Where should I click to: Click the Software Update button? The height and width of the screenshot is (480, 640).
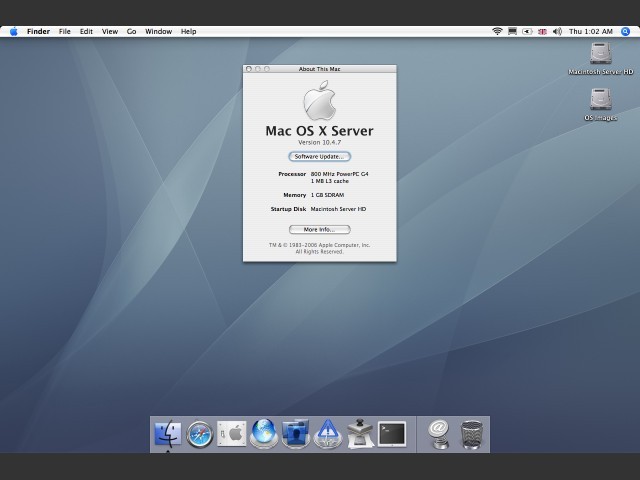tap(320, 156)
